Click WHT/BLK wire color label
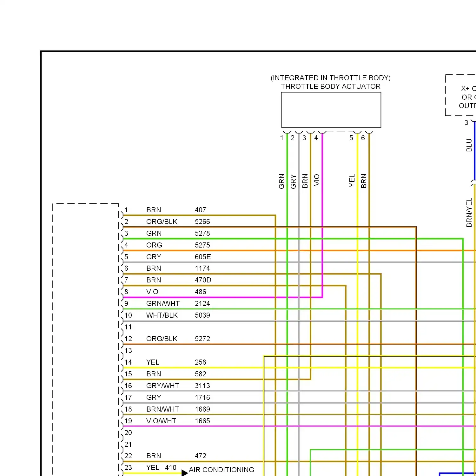The width and height of the screenshot is (476, 476). pos(162,315)
